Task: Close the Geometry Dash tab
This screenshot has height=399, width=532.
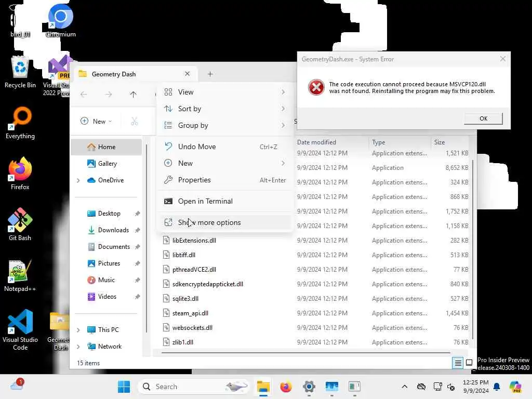Action: coord(187,74)
